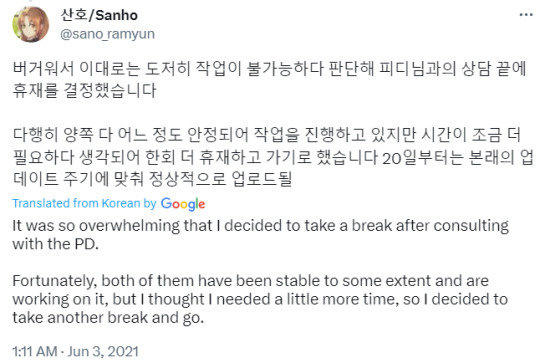Click the text "with the PD."
540x363 pixels.
pyautogui.click(x=55, y=244)
